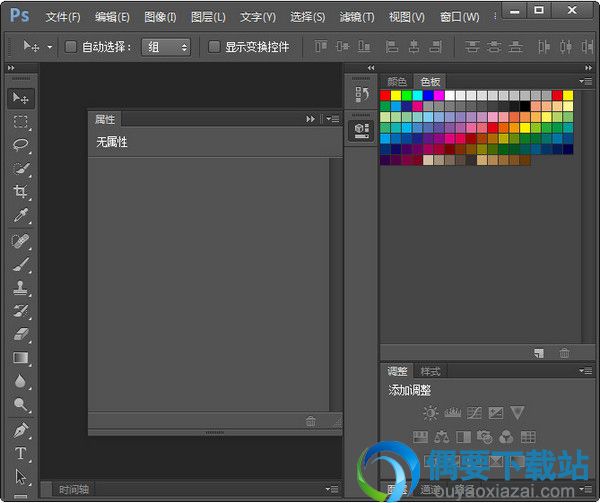600x503 pixels.
Task: Select the Path Selection tool
Action: (x=21, y=477)
